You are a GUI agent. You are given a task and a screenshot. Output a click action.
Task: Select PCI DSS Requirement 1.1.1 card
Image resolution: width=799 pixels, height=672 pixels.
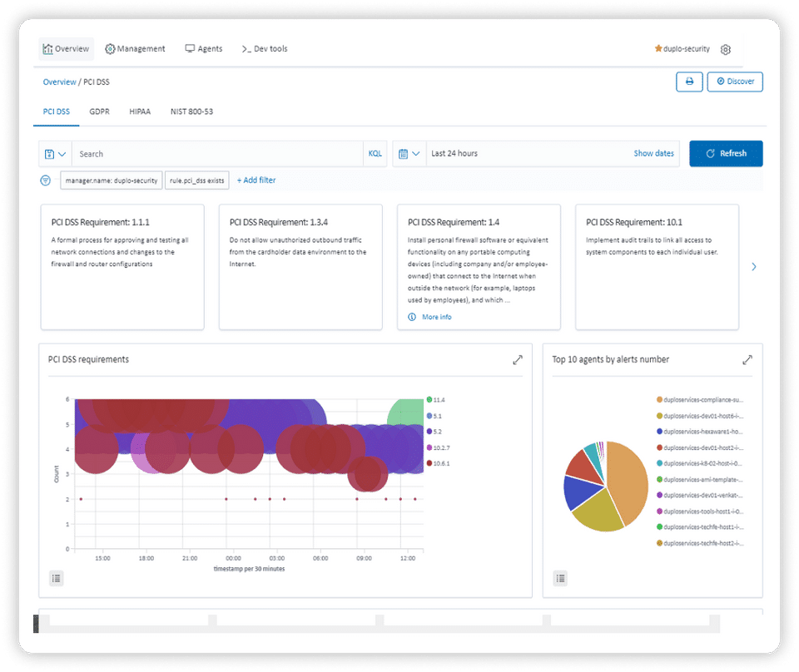coord(122,267)
